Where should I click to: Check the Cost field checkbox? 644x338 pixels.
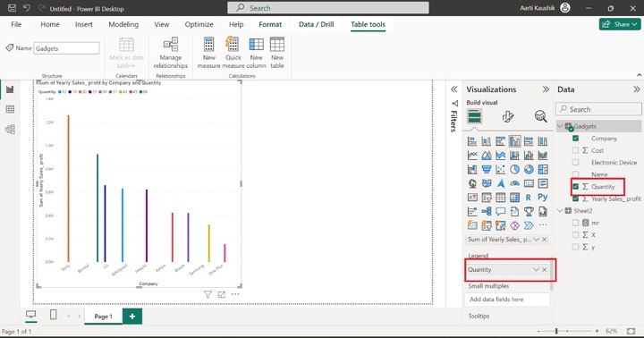click(575, 150)
